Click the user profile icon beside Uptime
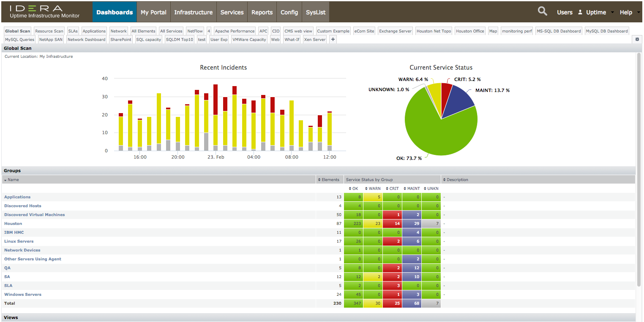 580,12
